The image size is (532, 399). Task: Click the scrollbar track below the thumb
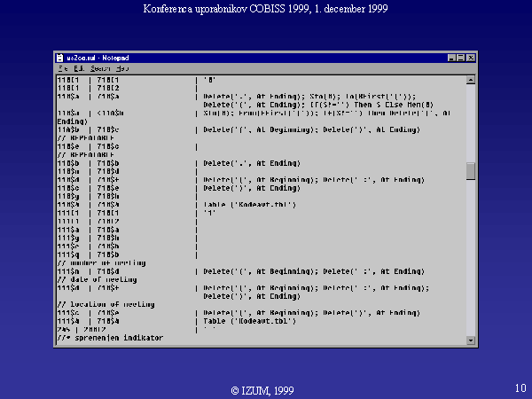pos(471,257)
